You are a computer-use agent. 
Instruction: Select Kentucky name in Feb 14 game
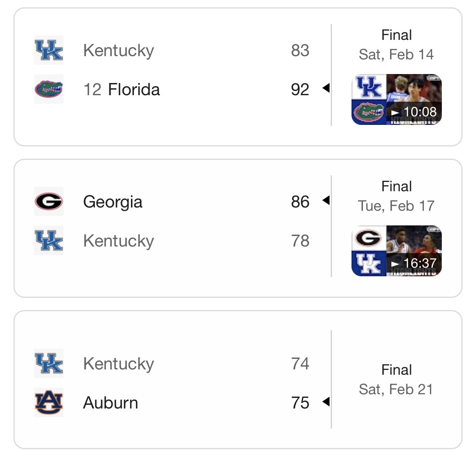click(118, 50)
